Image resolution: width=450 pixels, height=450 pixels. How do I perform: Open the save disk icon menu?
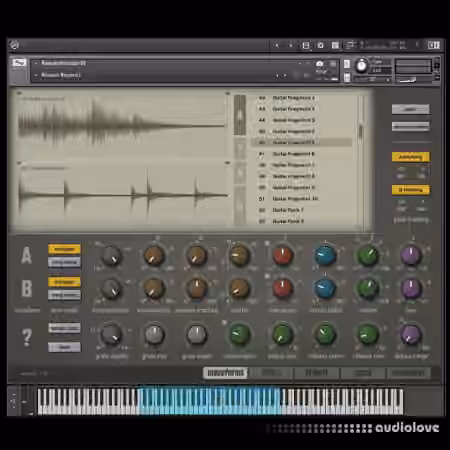point(306,45)
